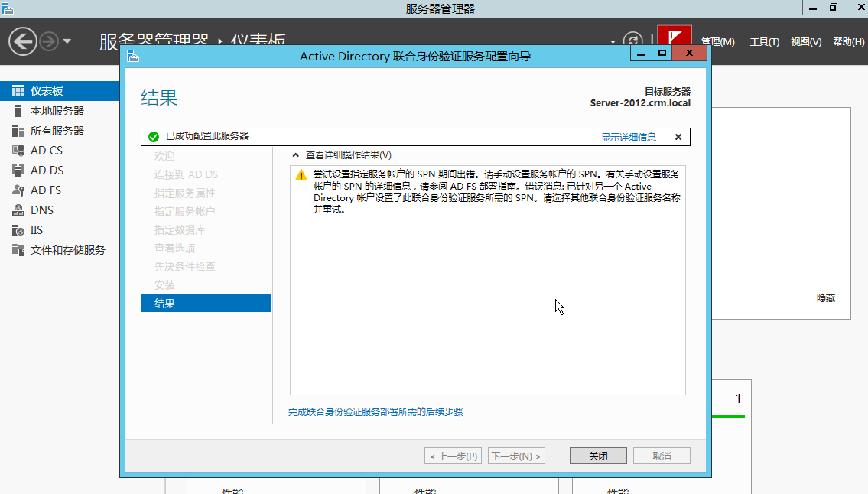Click the wizard icon in dialog title bar
The image size is (868, 494).
[x=133, y=56]
